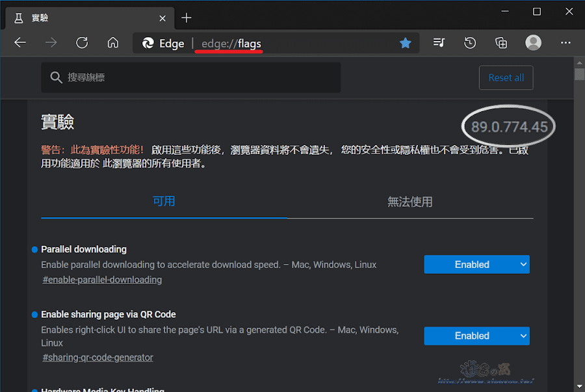Open a new tab

[x=186, y=18]
